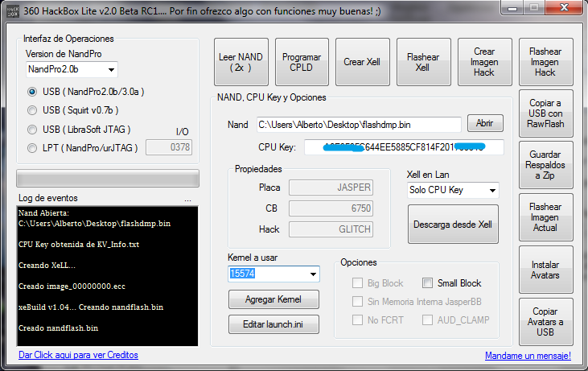Click the CPU Key input field
This screenshot has height=371, width=588.
404,147
